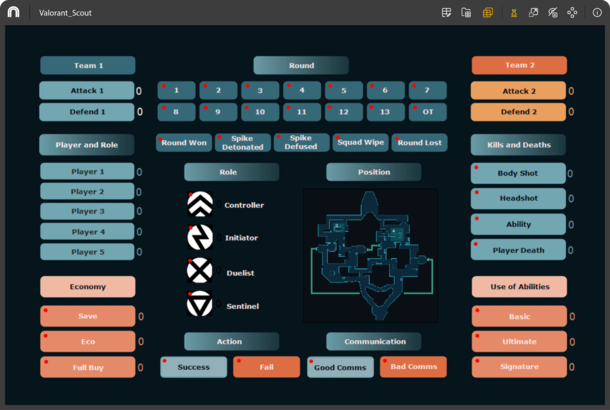Choose Player 3
Image resolution: width=610 pixels, height=410 pixels.
click(87, 212)
